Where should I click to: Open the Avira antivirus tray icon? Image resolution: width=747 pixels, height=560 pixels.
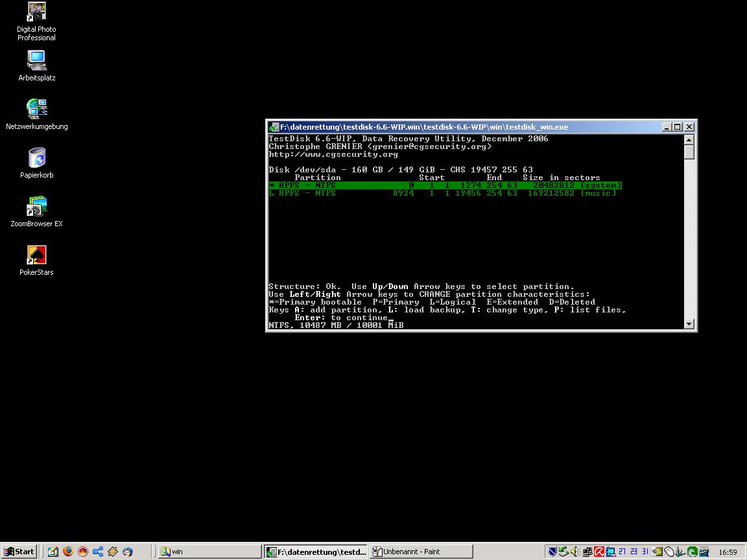coord(599,552)
